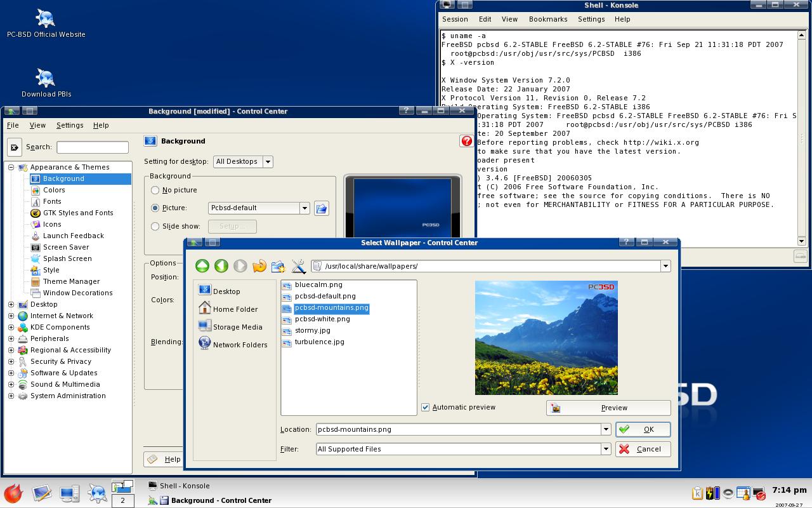Open the calendar alarm tray icon
Screen dimensions: 812x508
pos(743,493)
